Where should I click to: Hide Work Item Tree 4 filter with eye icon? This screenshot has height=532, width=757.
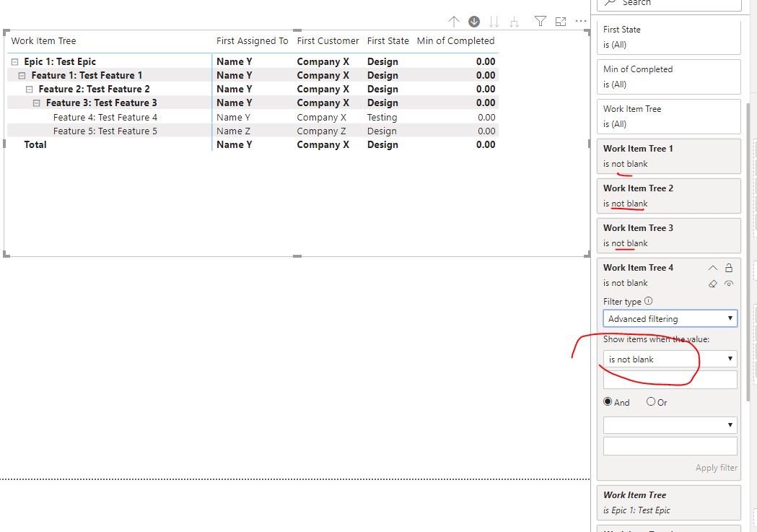[x=729, y=284]
